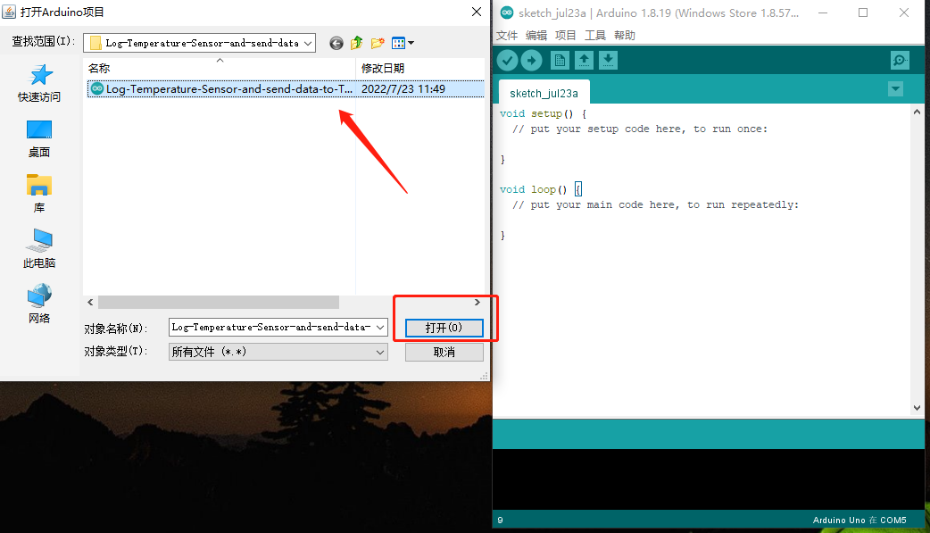This screenshot has height=533, width=930.
Task: Click 'Arduino Uno 在 COM5' status text
Action: click(x=859, y=520)
